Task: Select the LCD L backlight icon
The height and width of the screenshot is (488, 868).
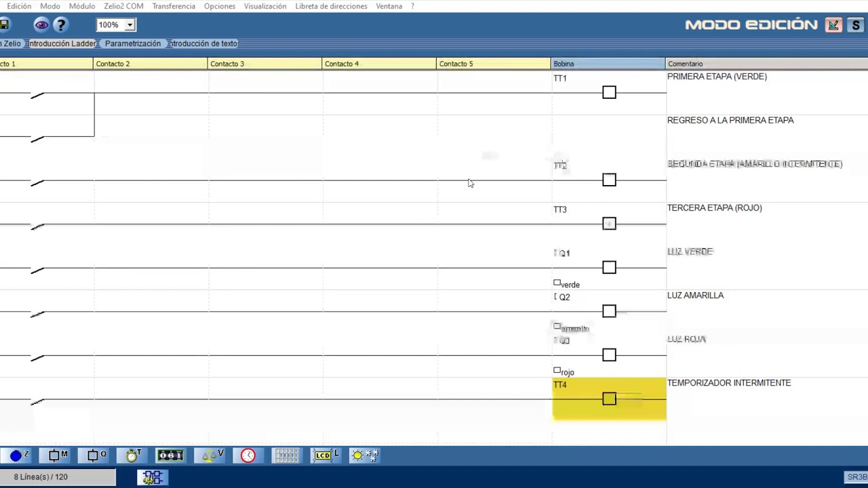Action: tap(325, 455)
